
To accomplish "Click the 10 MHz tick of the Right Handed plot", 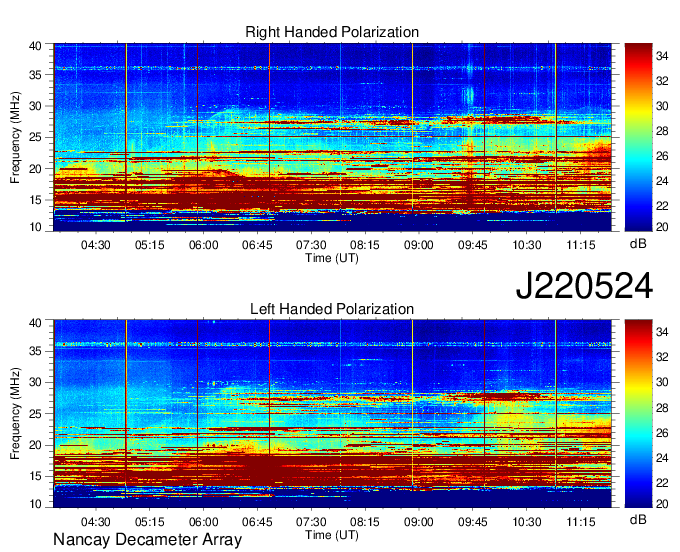I will coord(35,227).
